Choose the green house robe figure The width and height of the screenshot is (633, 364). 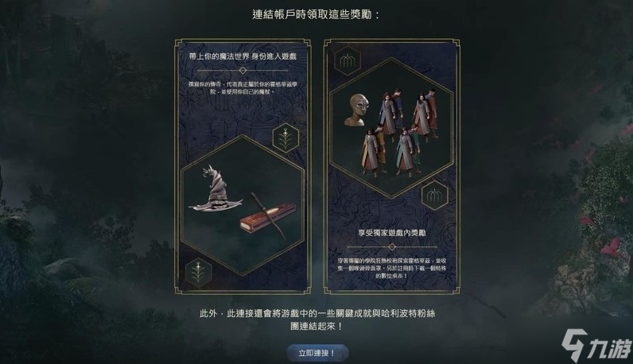[407, 152]
